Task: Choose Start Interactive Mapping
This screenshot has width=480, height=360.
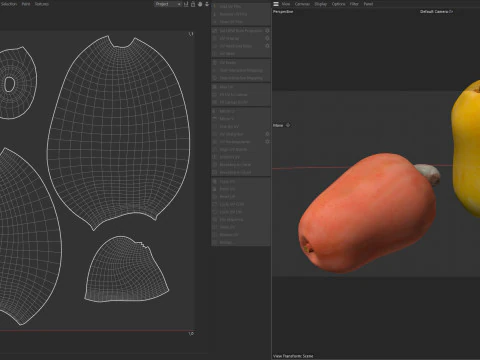Action: pyautogui.click(x=241, y=70)
